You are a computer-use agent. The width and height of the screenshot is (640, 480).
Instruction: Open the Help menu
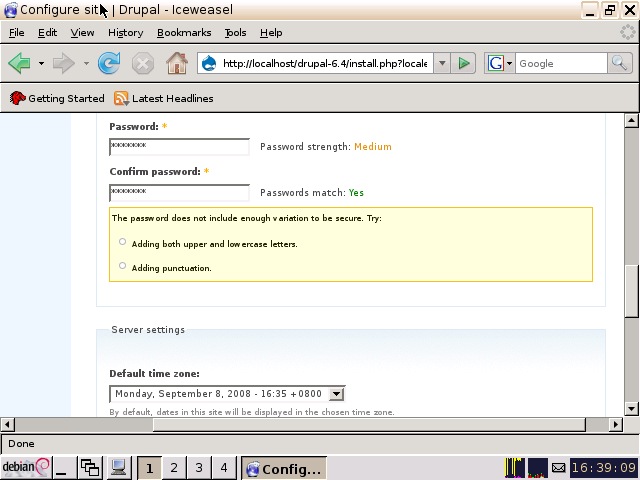(x=271, y=33)
